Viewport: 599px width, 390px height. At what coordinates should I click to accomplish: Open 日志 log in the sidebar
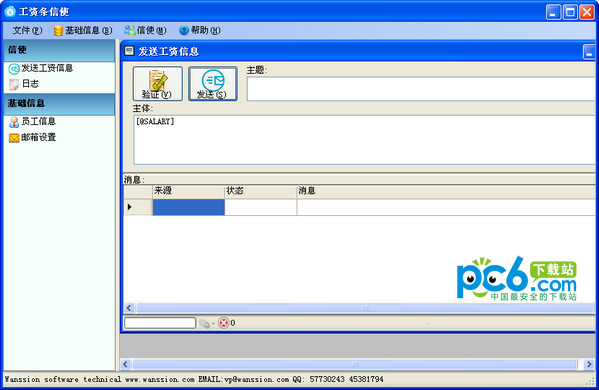24,84
